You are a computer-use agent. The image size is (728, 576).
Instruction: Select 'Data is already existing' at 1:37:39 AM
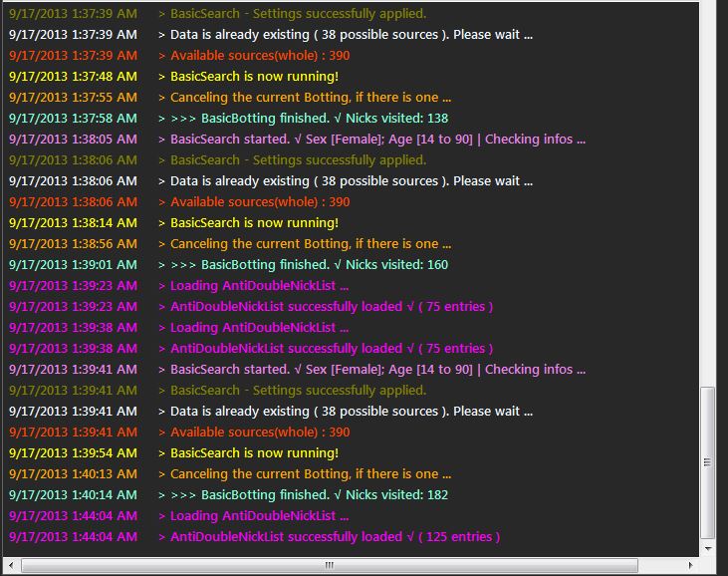click(x=271, y=35)
